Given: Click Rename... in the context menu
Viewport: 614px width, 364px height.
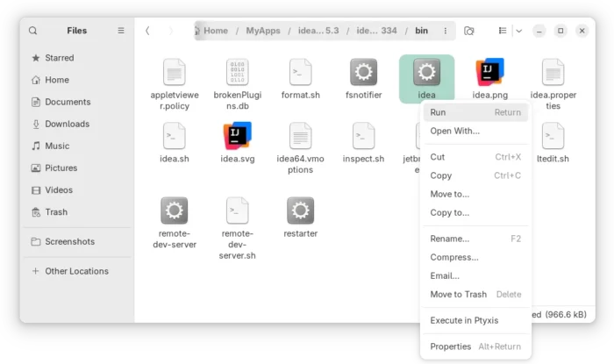Looking at the screenshot, I should [x=449, y=239].
